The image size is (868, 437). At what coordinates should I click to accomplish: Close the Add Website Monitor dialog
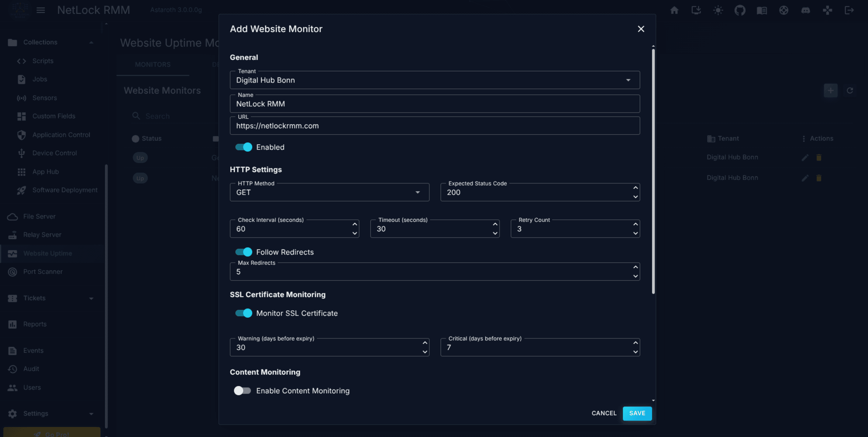coord(641,29)
